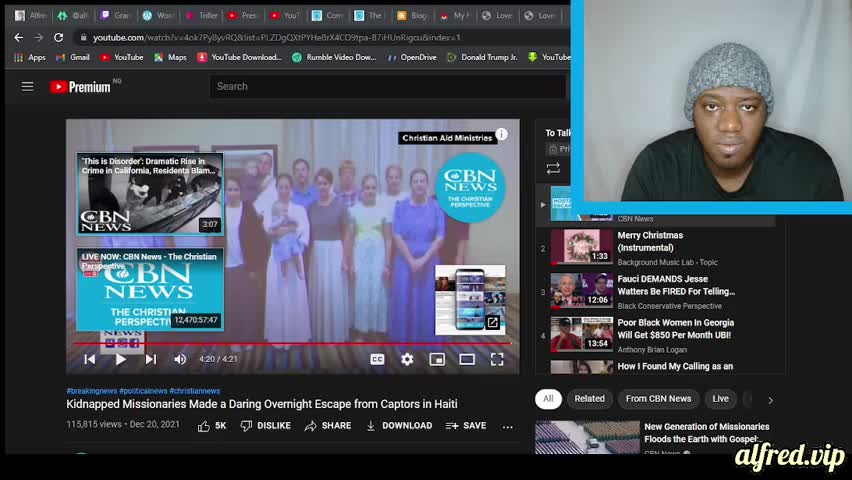The width and height of the screenshot is (852, 480).
Task: Download the video
Action: tap(399, 426)
